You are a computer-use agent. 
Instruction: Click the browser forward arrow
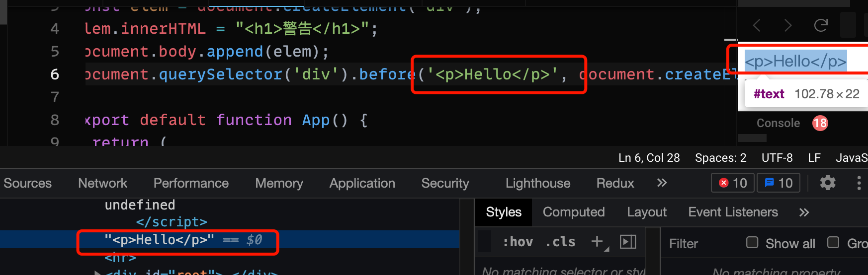click(x=788, y=25)
